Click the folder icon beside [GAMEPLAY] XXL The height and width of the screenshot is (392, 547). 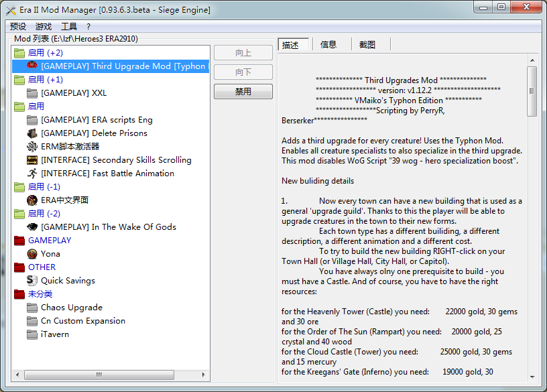click(32, 93)
